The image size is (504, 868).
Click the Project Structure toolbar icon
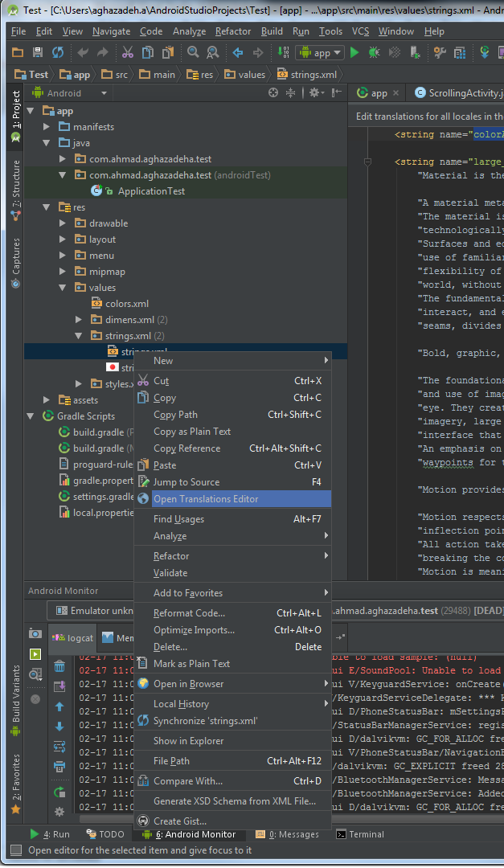(x=460, y=52)
